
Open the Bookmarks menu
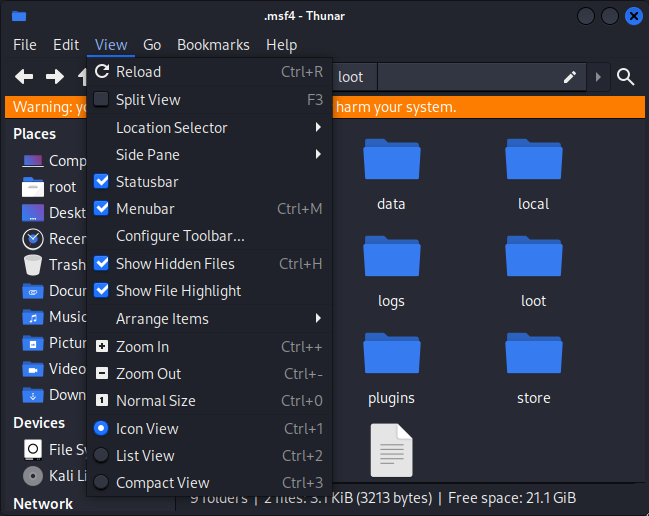(213, 45)
